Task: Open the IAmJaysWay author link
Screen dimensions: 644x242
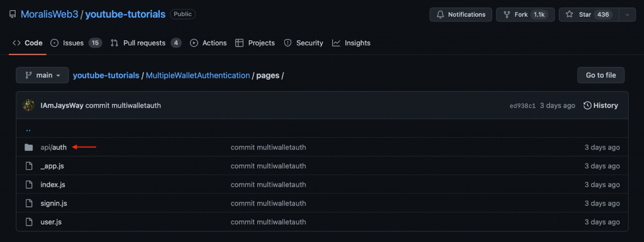Action: coord(62,106)
